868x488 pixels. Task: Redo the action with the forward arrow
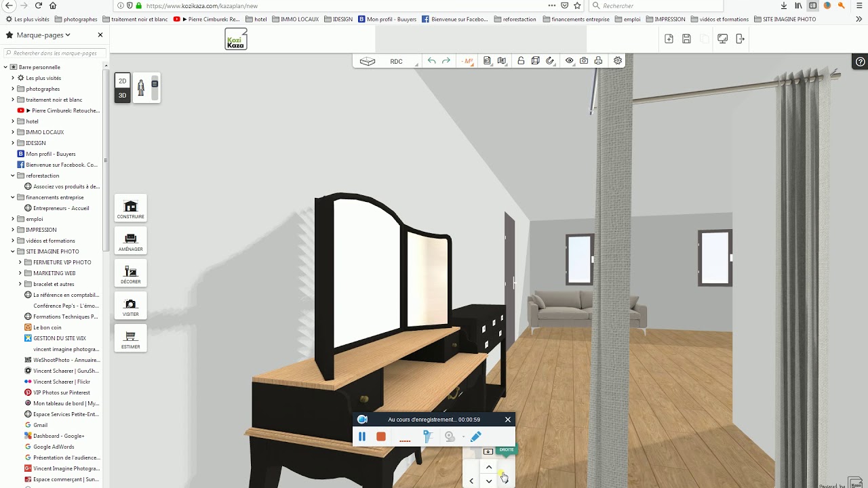(446, 61)
